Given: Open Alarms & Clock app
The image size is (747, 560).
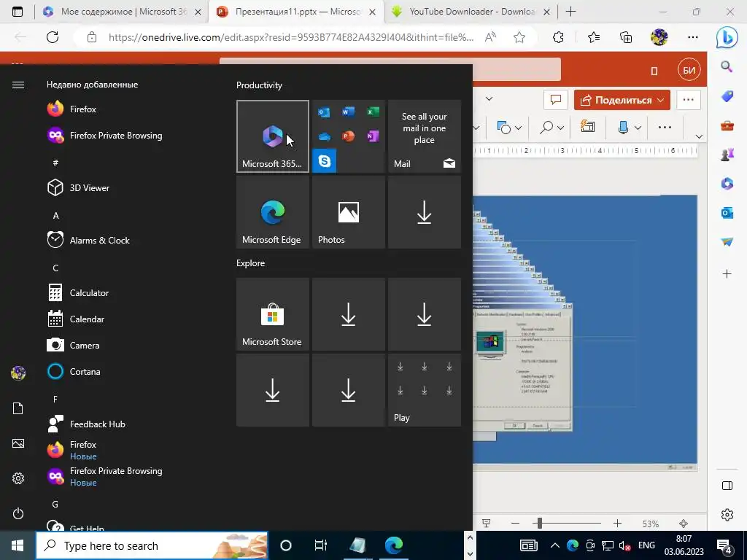Looking at the screenshot, I should pyautogui.click(x=88, y=240).
